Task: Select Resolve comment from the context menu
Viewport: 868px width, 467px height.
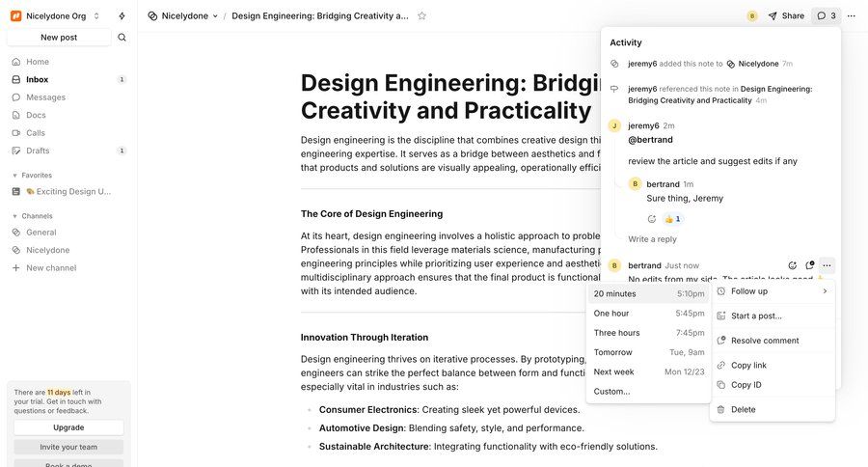Action: click(x=764, y=341)
